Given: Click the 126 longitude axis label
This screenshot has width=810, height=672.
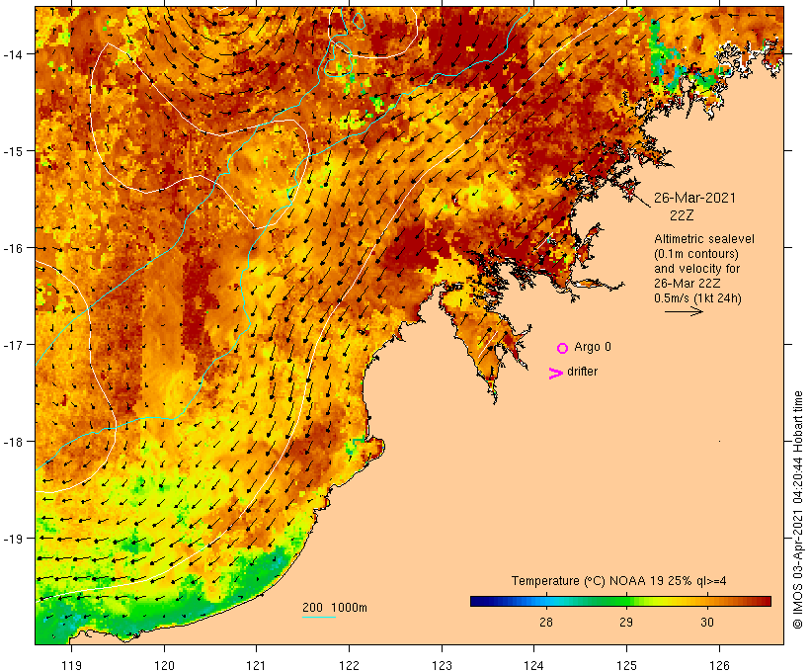Looking at the screenshot, I should click(719, 665).
